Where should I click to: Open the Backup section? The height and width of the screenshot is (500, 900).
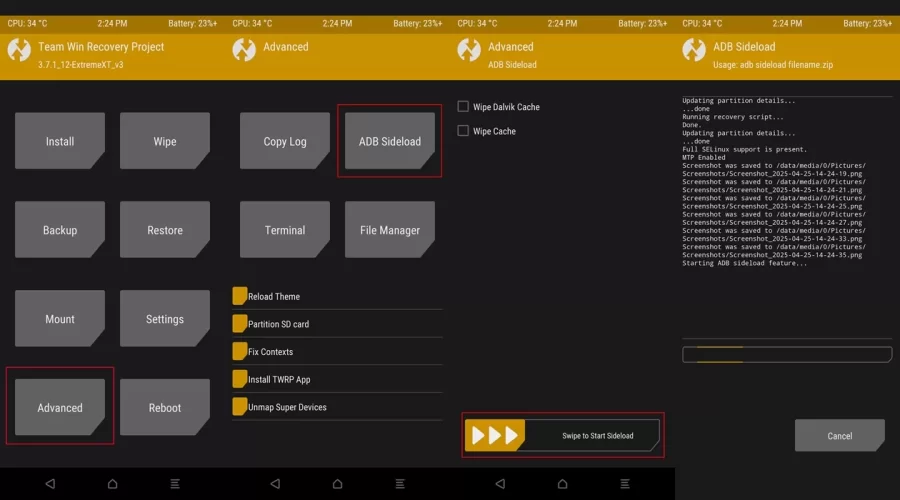(x=60, y=230)
